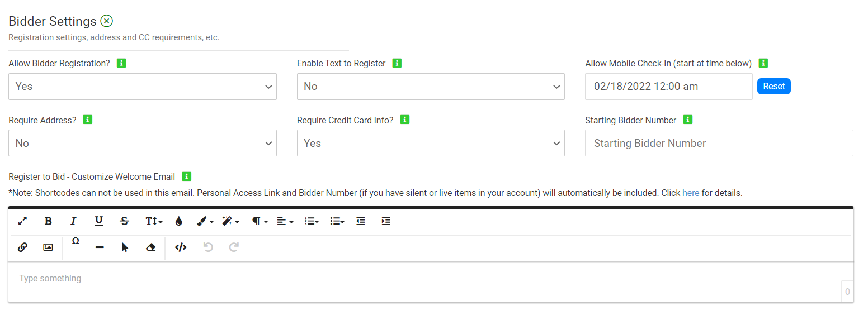Toggle underline formatting in the editor
Image resolution: width=868 pixels, height=315 pixels.
click(x=99, y=221)
